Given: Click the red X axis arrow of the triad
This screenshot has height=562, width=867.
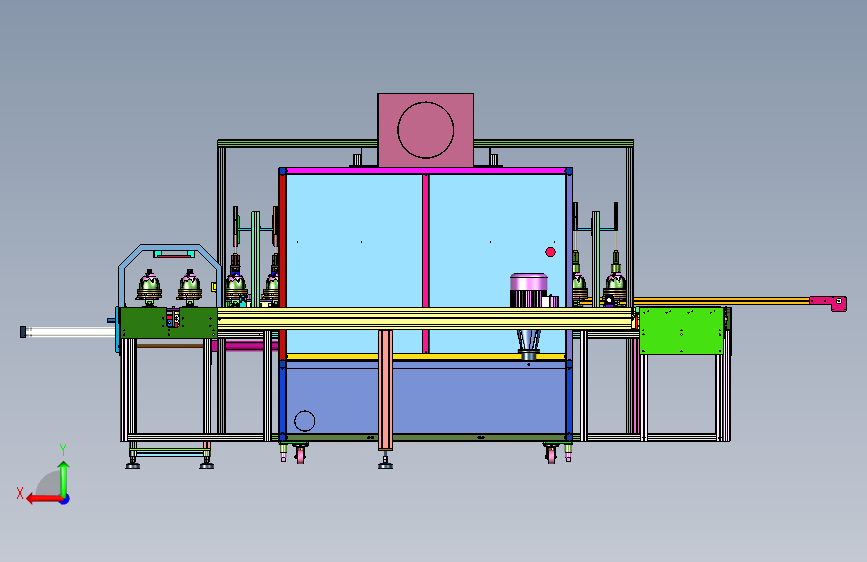Looking at the screenshot, I should [x=44, y=499].
